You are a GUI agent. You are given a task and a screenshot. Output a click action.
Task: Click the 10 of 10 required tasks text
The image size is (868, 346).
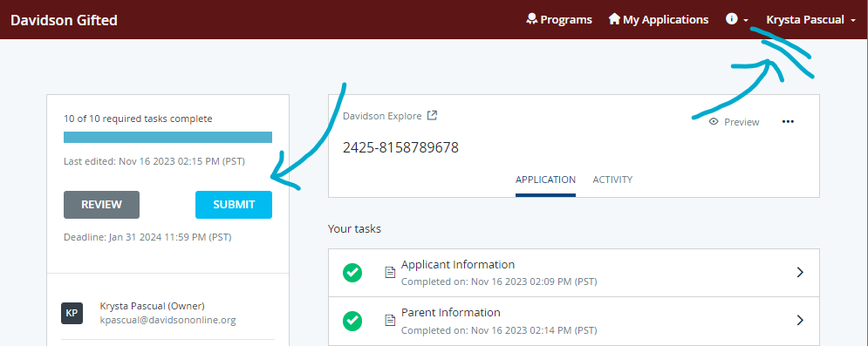click(138, 119)
